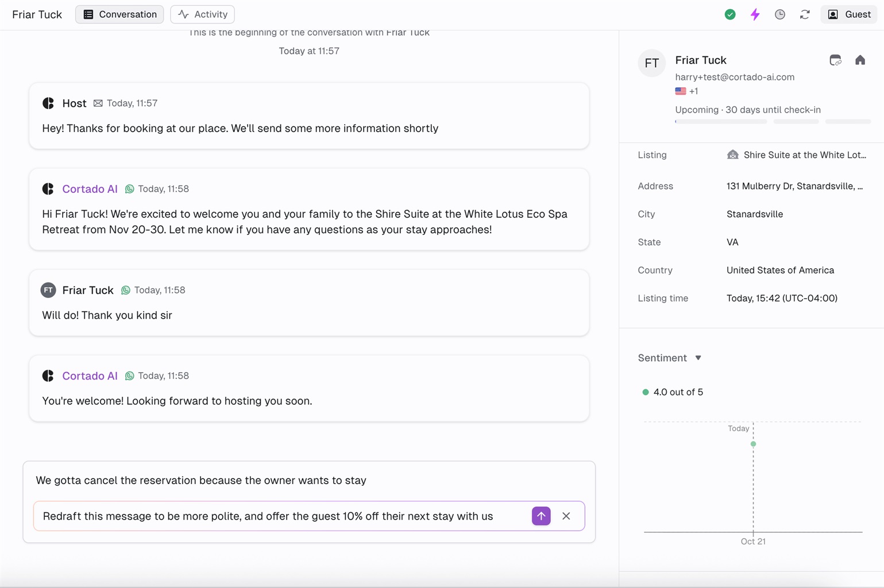Viewport: 884px width, 588px height.
Task: Open the clock history icon
Action: [x=779, y=14]
